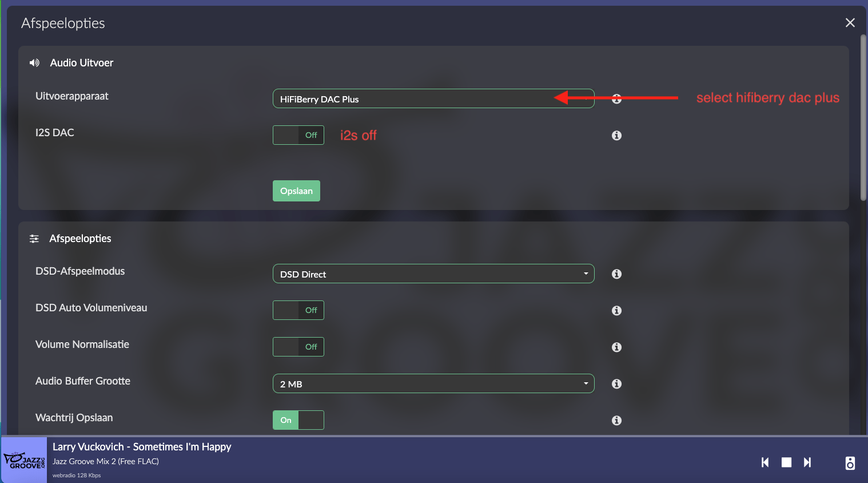Show info for DSD Auto Volumeniveau

tap(616, 311)
